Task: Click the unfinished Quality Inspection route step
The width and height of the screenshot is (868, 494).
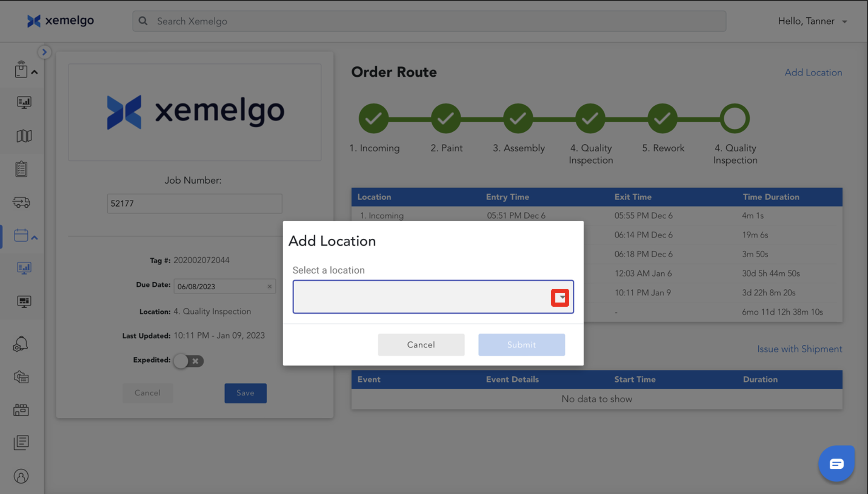Action: [735, 119]
